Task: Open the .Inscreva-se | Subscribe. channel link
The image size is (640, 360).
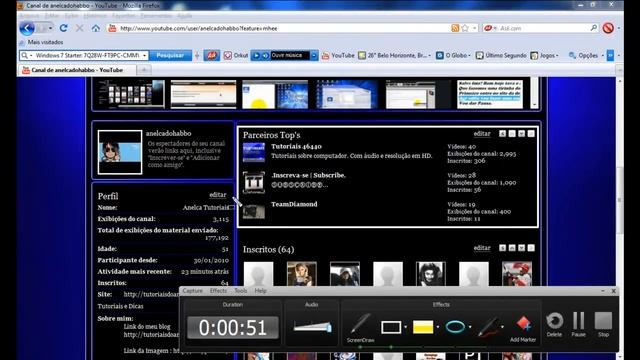Action: [308, 175]
